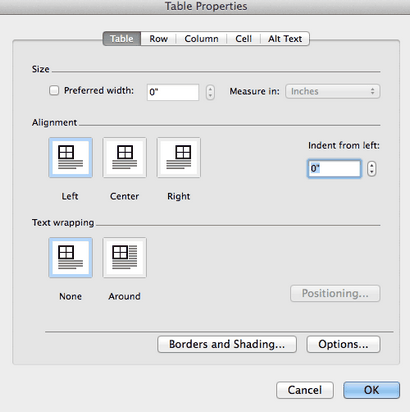Click the Positioning... button
This screenshot has width=410, height=412.
335,293
